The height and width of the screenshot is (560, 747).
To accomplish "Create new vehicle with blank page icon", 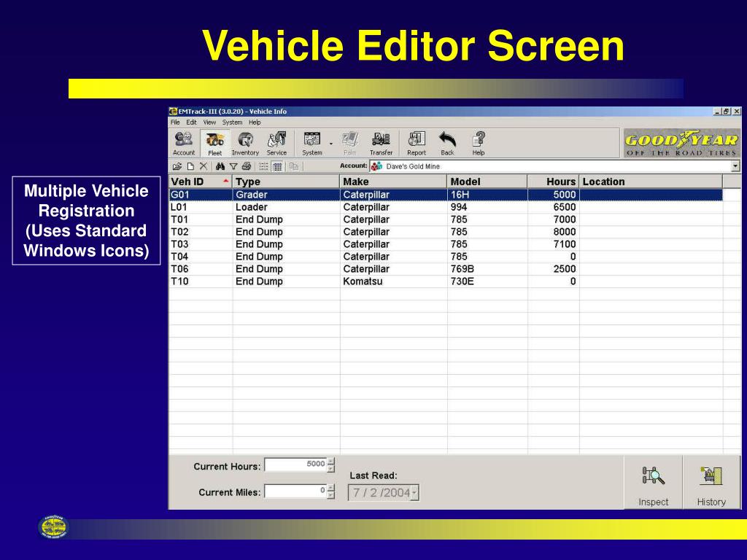I will tap(190, 166).
